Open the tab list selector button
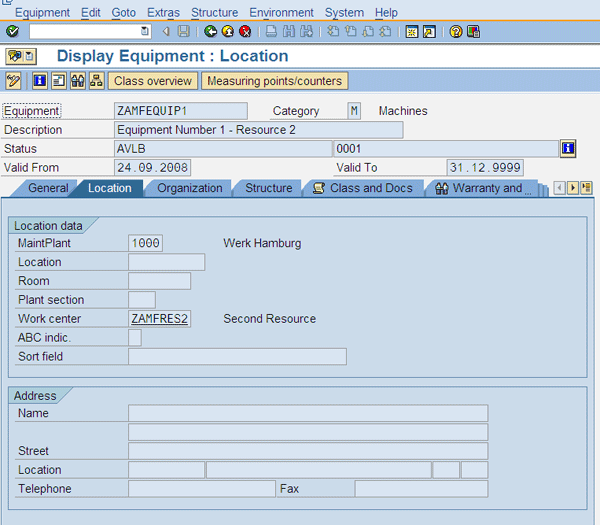Viewport: 600px width, 525px height. 586,188
